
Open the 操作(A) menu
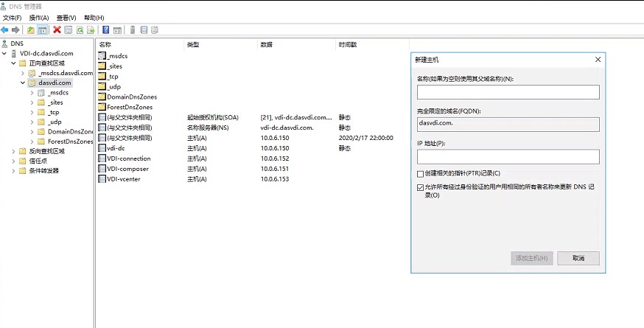pyautogui.click(x=39, y=18)
